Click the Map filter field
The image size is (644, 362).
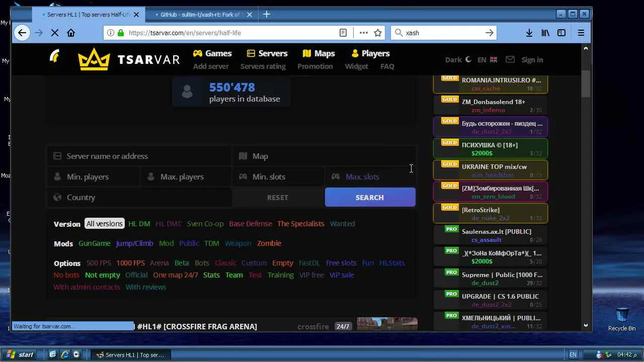pyautogui.click(x=325, y=156)
